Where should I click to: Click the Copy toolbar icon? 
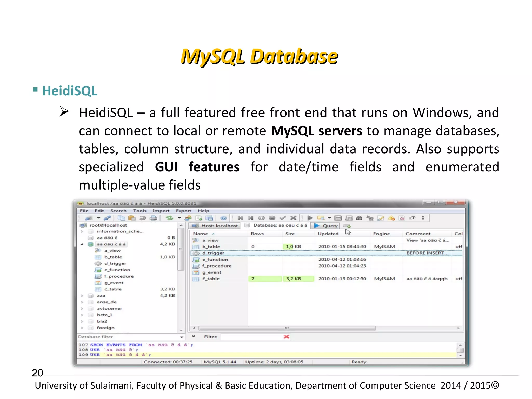point(121,218)
